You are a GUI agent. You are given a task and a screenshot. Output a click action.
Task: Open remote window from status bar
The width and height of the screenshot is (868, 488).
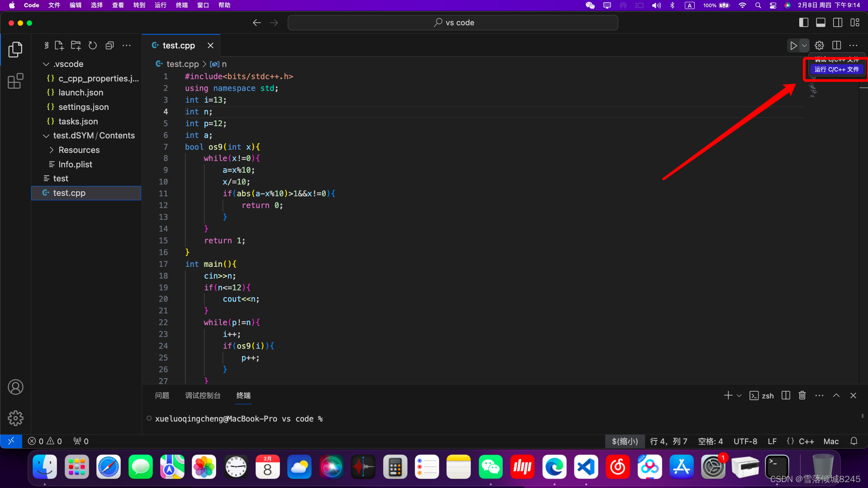pos(11,441)
